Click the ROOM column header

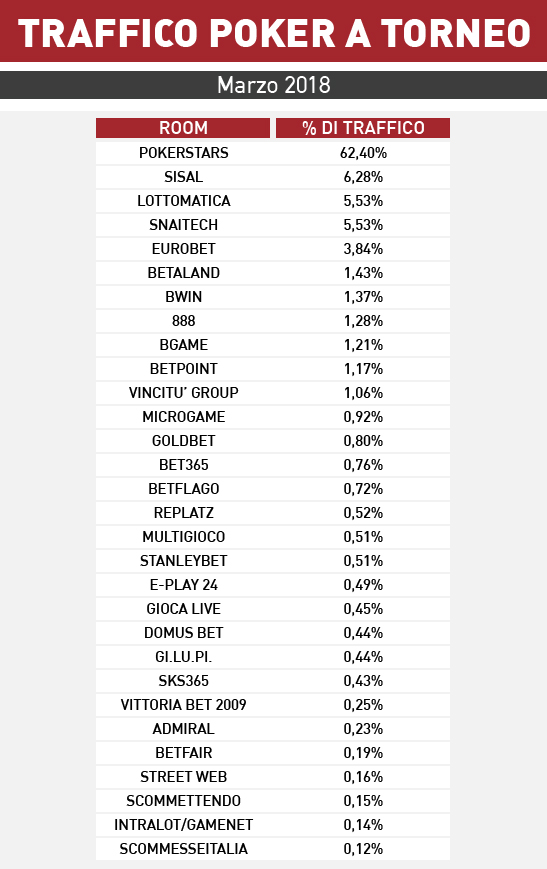point(183,128)
